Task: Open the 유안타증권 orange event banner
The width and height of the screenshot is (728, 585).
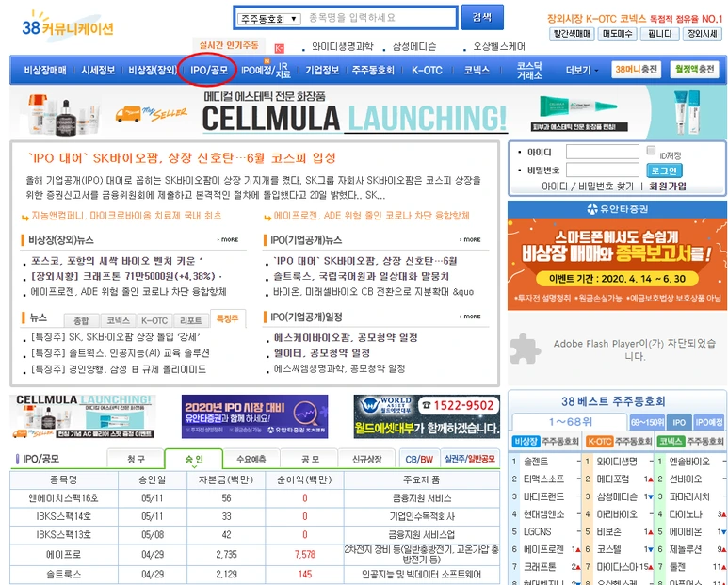Action: pyautogui.click(x=617, y=255)
